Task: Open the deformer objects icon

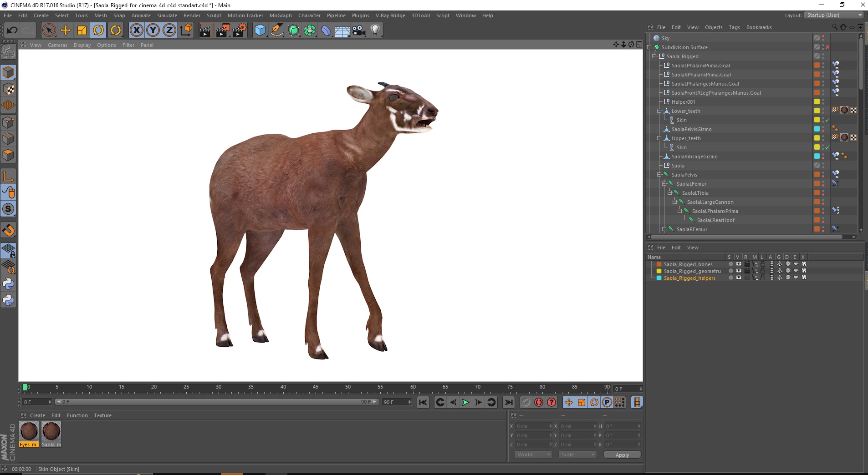Action: tap(326, 30)
